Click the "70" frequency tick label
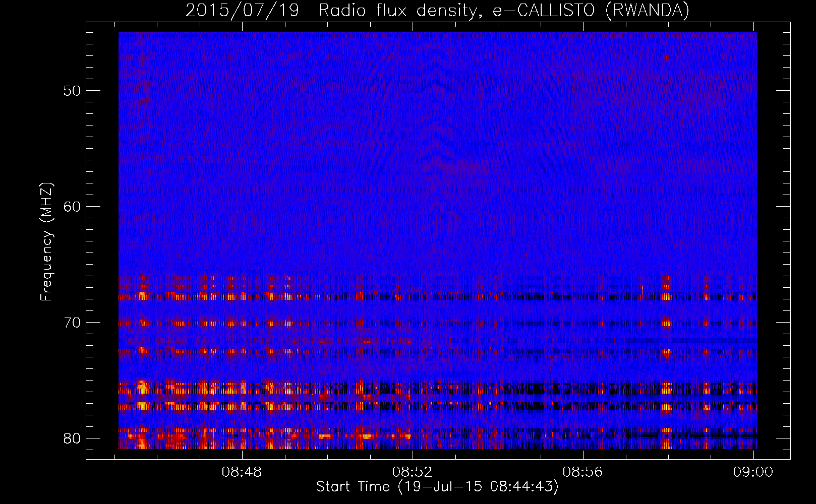The image size is (816, 504). (72, 323)
